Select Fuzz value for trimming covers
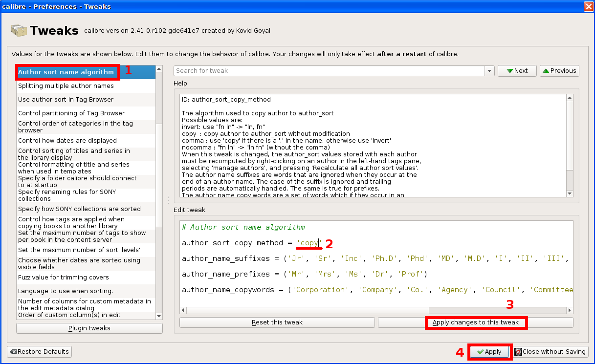Screen dimensions: 595x364 (x=86, y=277)
